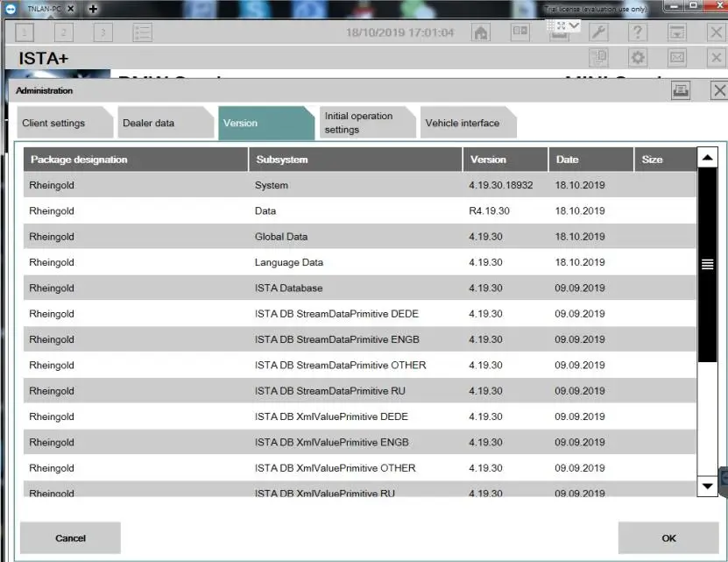Select the Version tab
The height and width of the screenshot is (562, 728).
coord(266,123)
